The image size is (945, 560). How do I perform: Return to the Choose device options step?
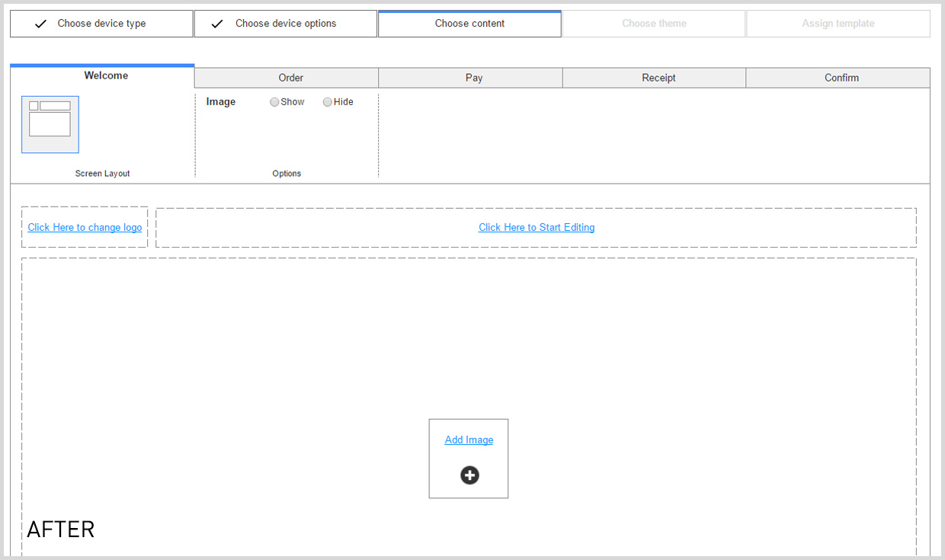point(286,24)
